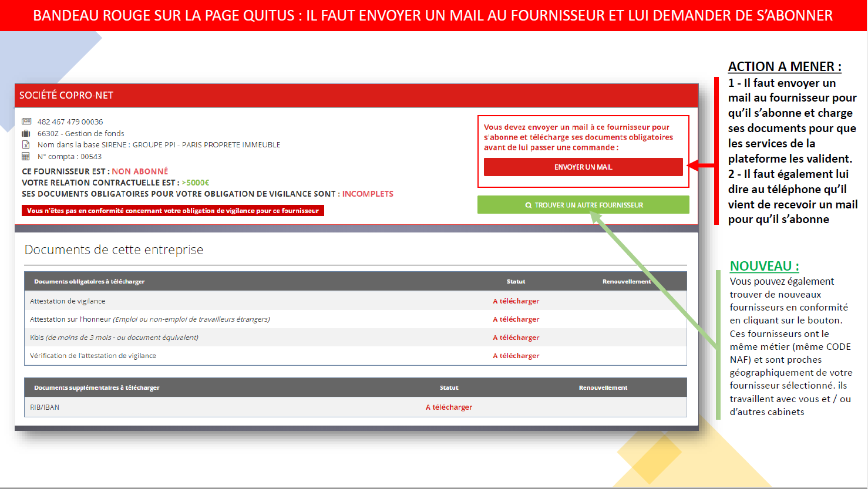
Task: Click Statut header in the supplémentaires table
Action: pyautogui.click(x=449, y=388)
